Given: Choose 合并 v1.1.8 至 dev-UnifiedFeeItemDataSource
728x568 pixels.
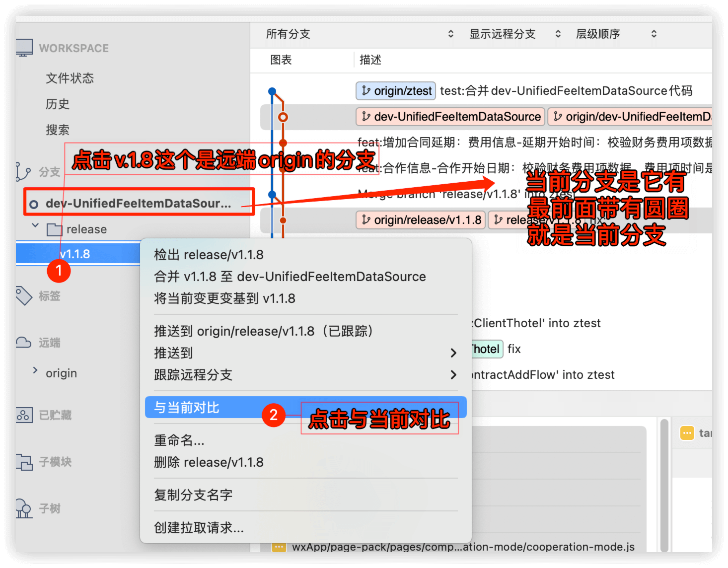Looking at the screenshot, I should [305, 277].
